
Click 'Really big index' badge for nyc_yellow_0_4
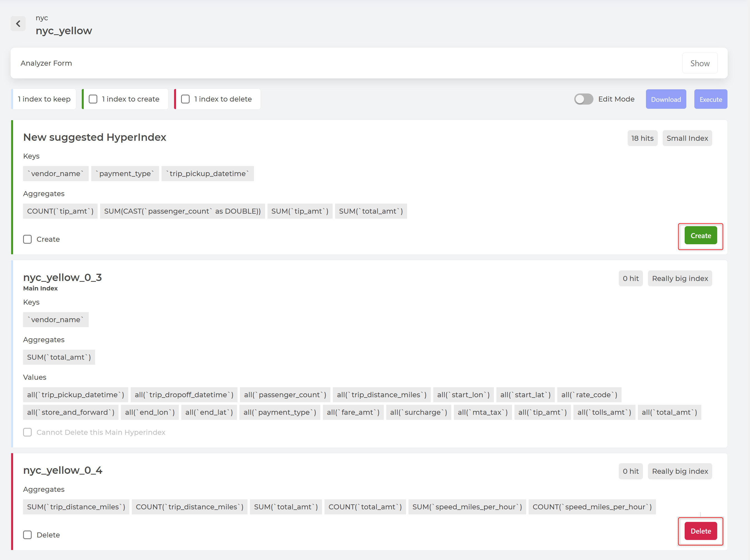point(680,471)
